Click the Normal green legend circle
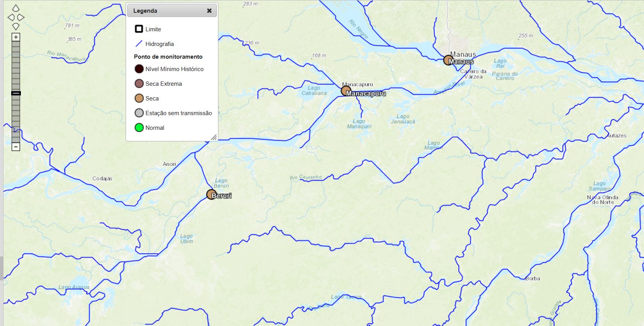 pos(139,127)
